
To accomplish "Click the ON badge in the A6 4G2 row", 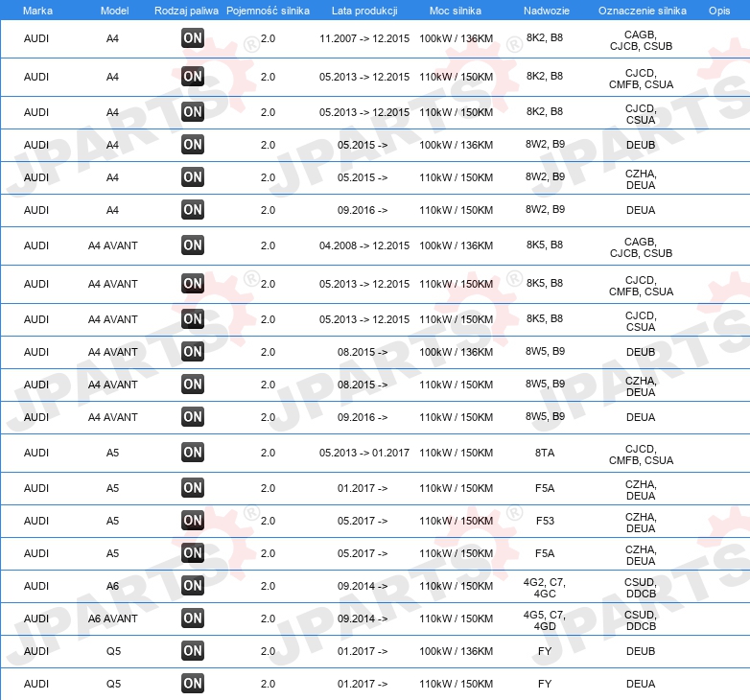I will tap(193, 585).
